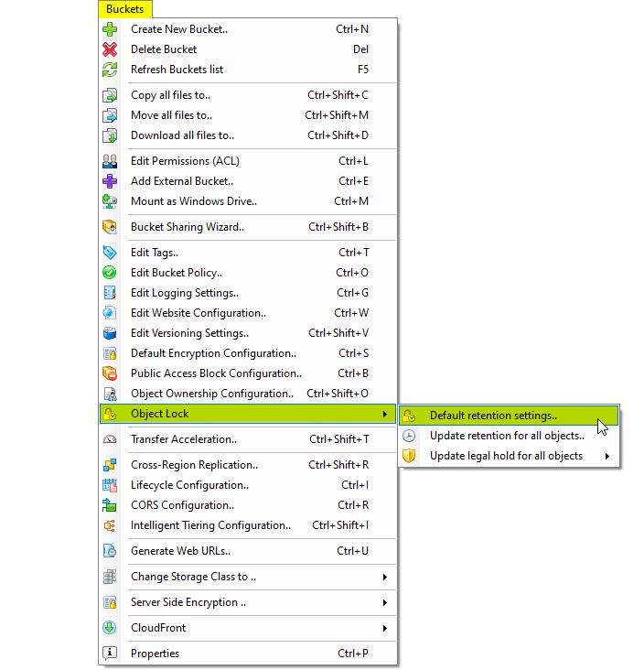Click the Edit Permissions (ACL) users icon
The image size is (644, 670).
tap(110, 161)
